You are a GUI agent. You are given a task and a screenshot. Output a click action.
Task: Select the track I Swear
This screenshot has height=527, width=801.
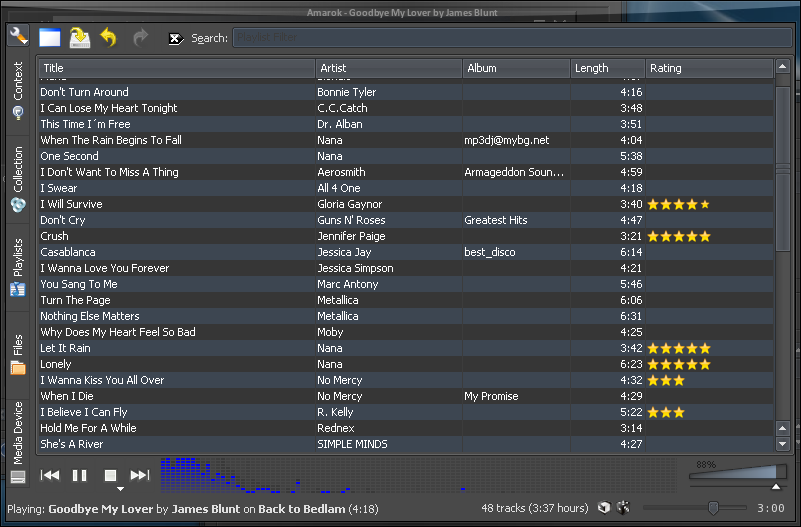(406, 188)
